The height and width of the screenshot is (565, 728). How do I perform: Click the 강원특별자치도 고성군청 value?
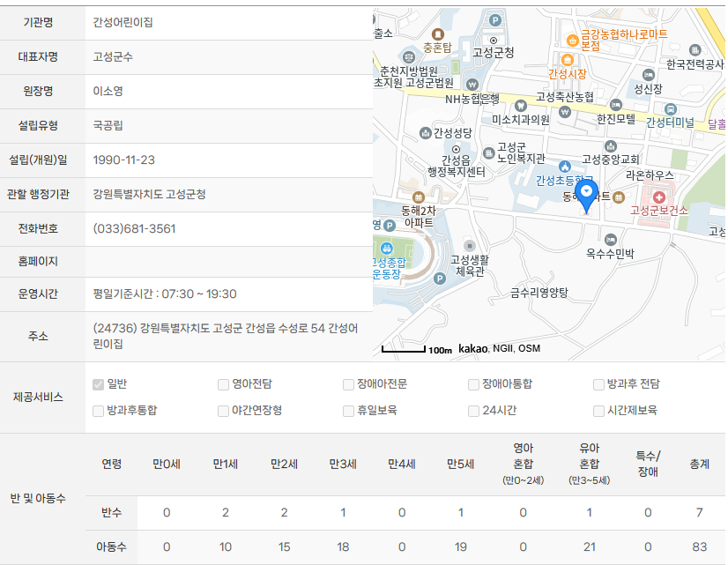click(x=150, y=194)
